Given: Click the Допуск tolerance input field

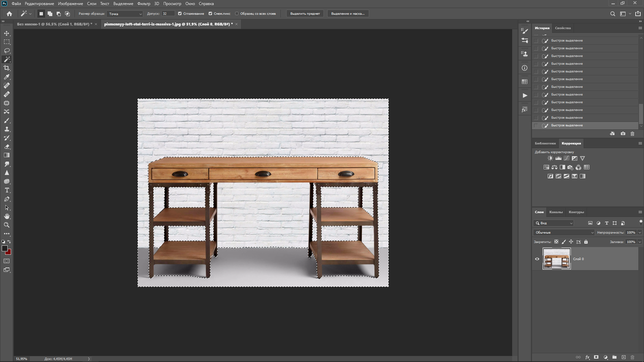Looking at the screenshot, I should [x=167, y=13].
